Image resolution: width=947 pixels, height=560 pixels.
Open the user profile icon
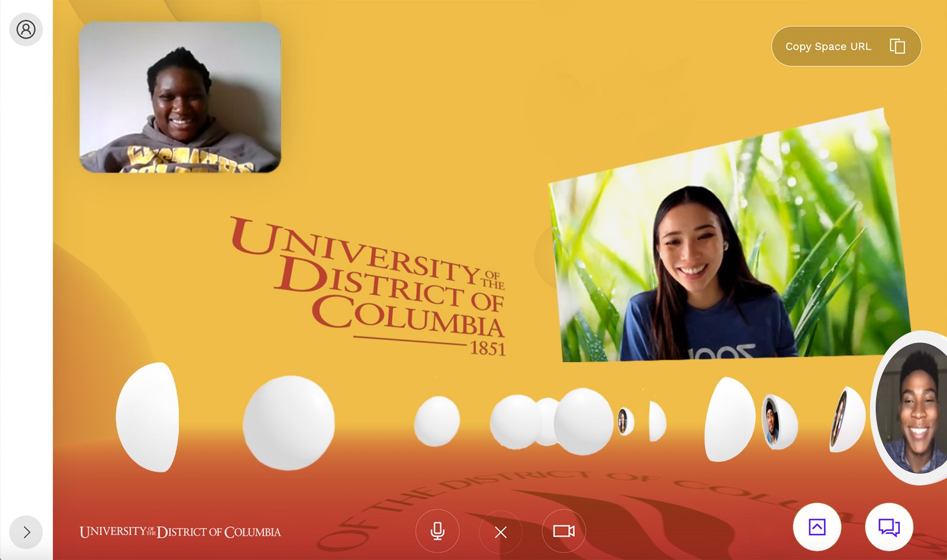(26, 30)
